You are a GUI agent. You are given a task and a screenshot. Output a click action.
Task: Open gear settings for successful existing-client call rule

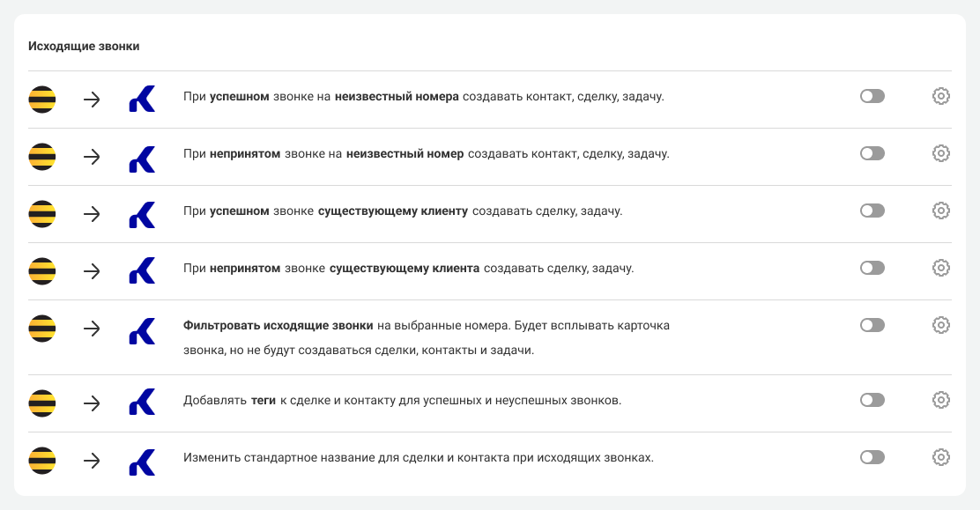940,211
